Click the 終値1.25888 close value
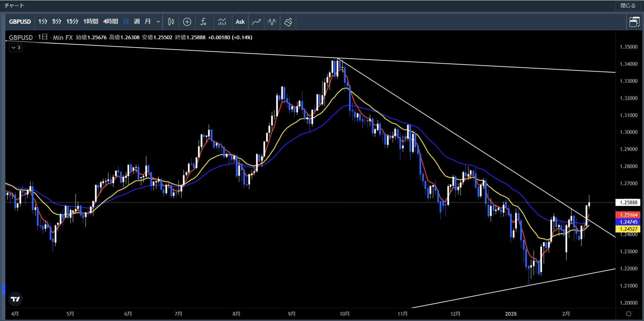This screenshot has width=644, height=321. point(190,37)
